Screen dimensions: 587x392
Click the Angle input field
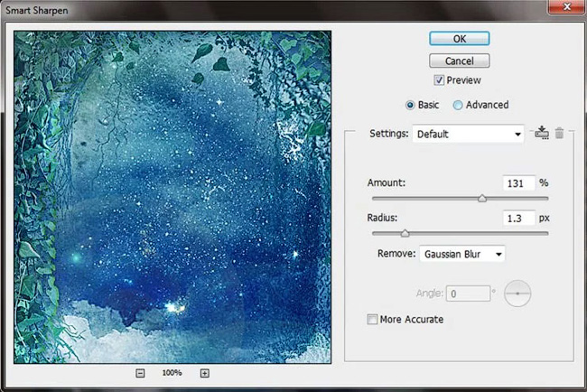[468, 294]
